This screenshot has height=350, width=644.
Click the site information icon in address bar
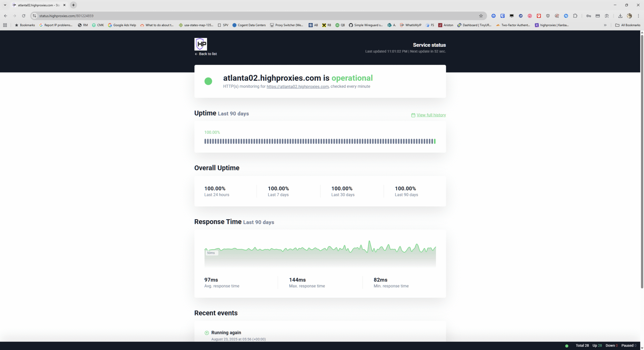coord(35,16)
